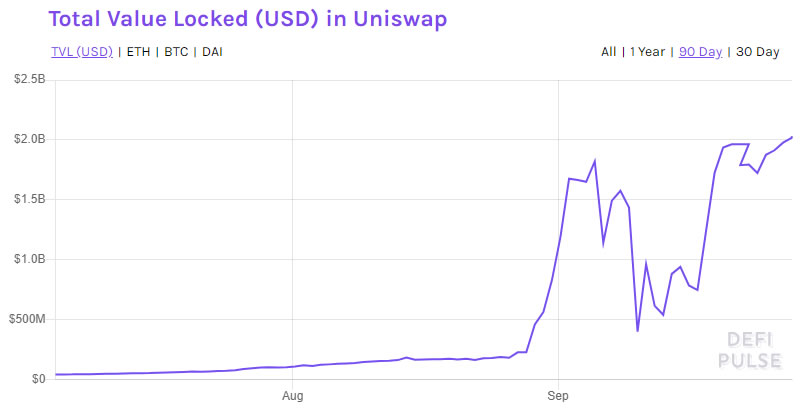The height and width of the screenshot is (416, 812).
Task: Switch chart denomination to ETH
Action: click(138, 52)
